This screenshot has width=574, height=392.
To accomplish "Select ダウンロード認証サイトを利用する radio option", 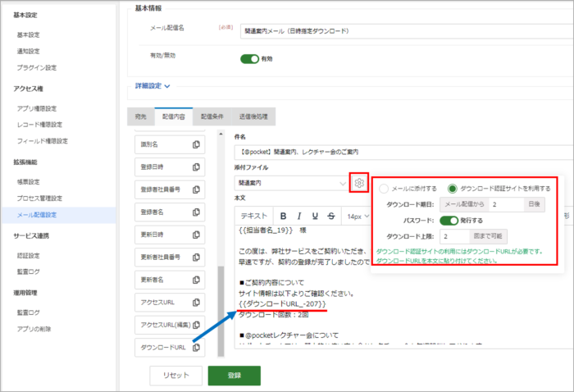I will click(453, 189).
